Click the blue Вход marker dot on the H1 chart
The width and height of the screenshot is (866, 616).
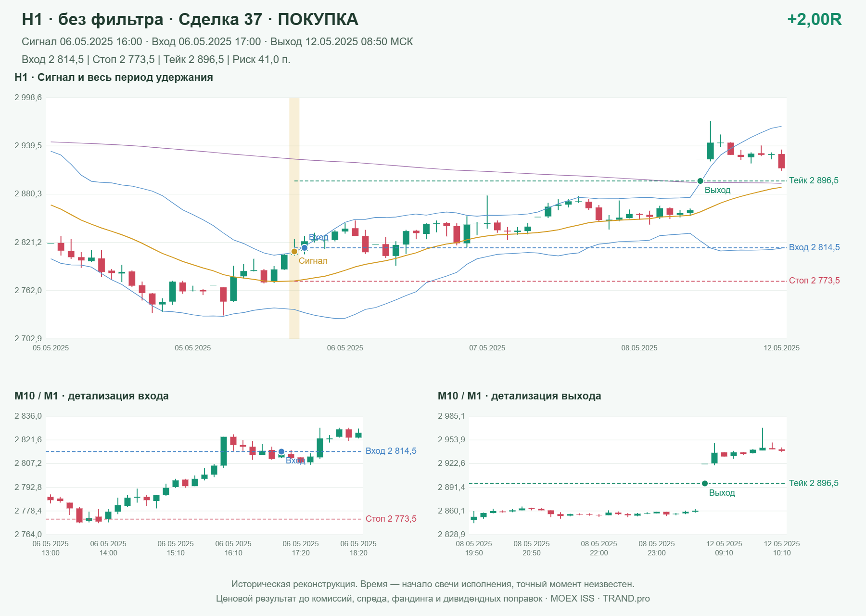(x=304, y=248)
